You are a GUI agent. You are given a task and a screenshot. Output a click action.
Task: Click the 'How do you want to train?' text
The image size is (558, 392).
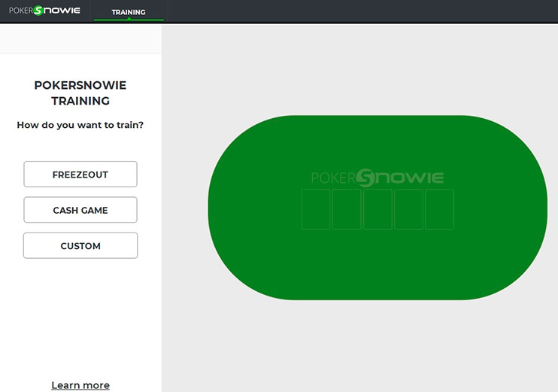[80, 125]
